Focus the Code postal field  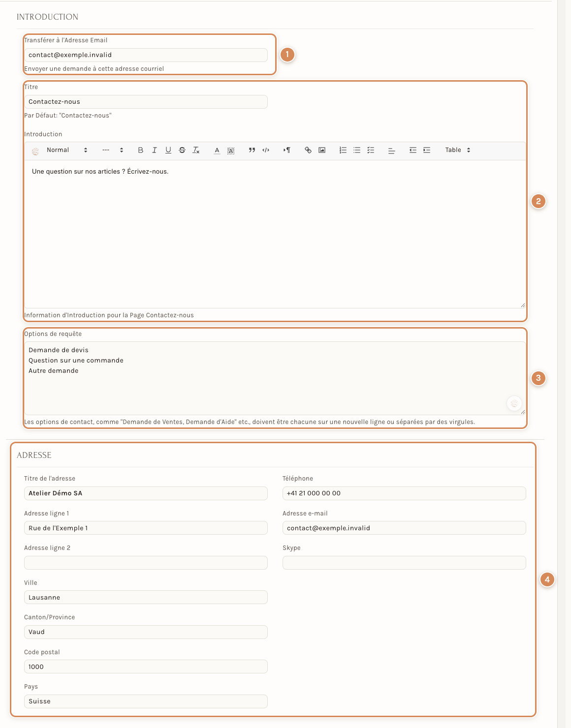point(146,667)
